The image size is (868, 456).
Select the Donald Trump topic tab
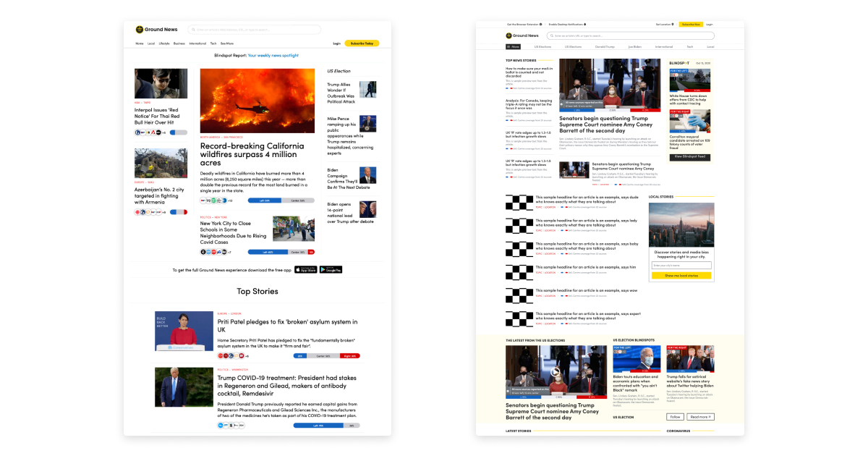click(x=604, y=46)
